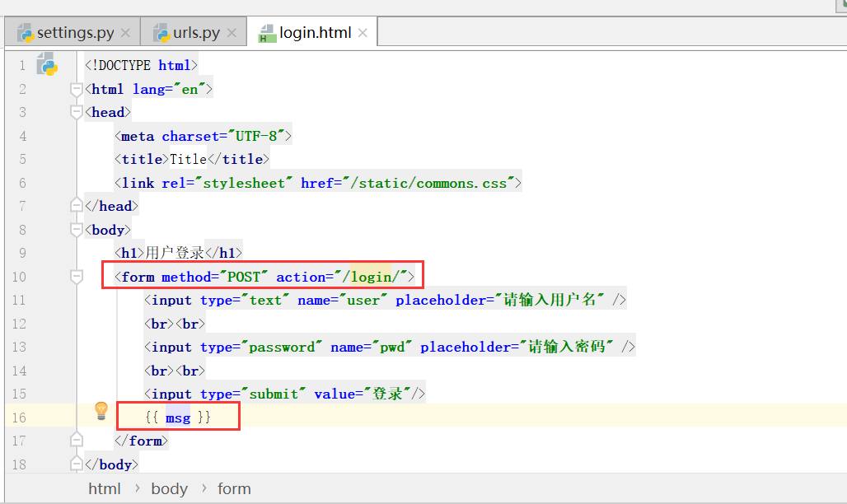The width and height of the screenshot is (847, 504).
Task: Click the word Title inside title tag
Action: [188, 160]
